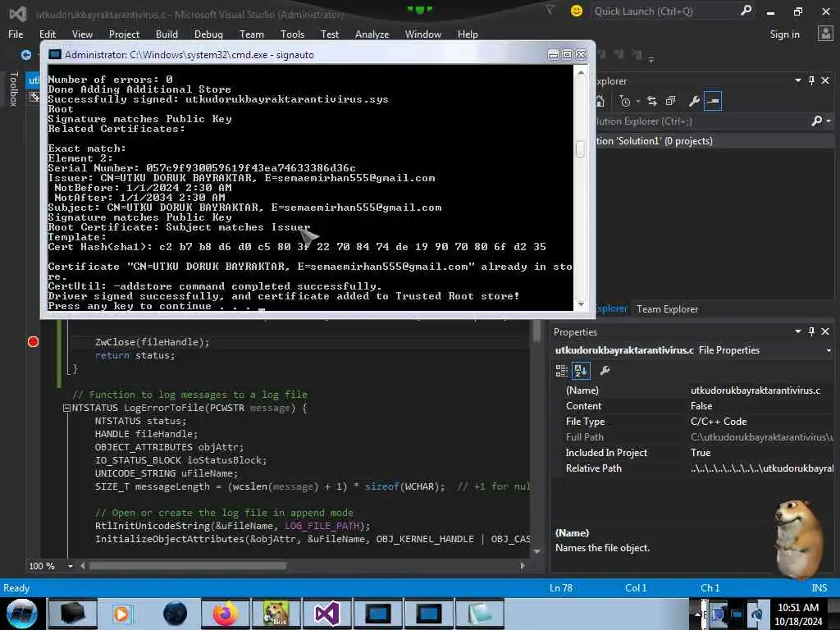Open the Debug menu
Screen dimensions: 840x630
point(208,34)
